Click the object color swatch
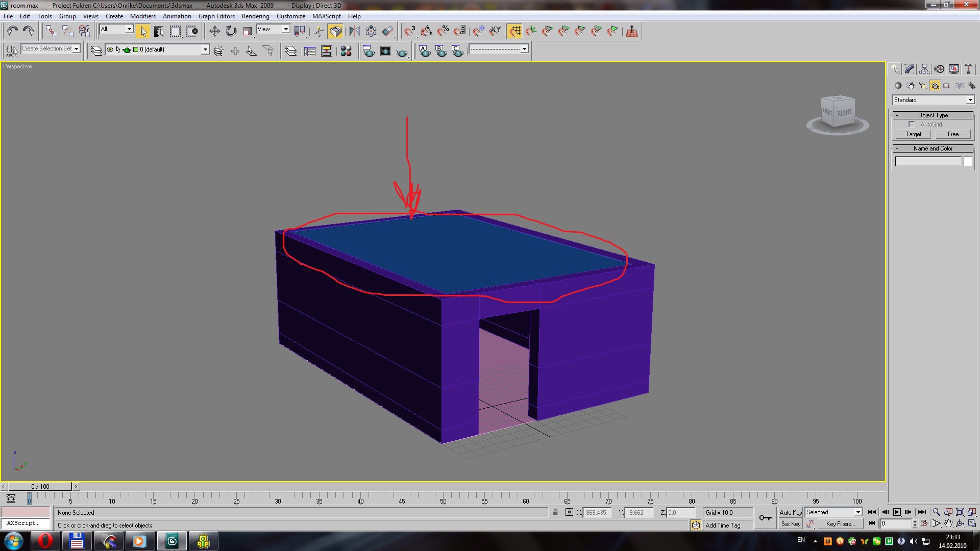The height and width of the screenshot is (551, 980). (968, 161)
